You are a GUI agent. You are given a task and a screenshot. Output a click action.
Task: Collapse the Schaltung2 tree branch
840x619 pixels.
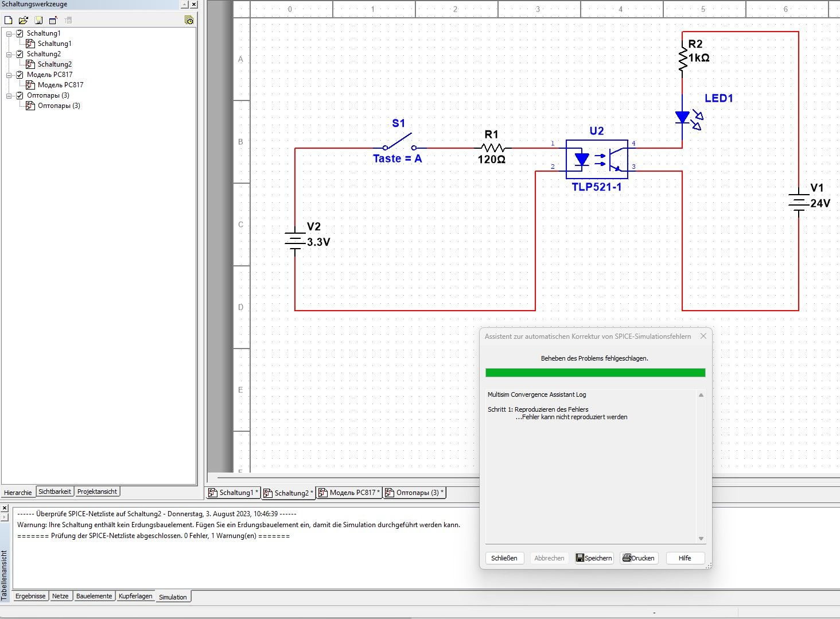point(10,53)
